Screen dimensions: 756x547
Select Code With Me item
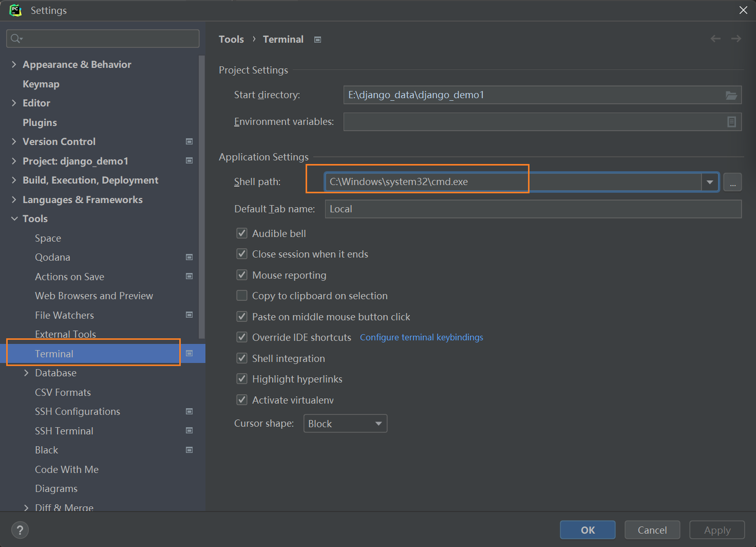[x=67, y=469]
